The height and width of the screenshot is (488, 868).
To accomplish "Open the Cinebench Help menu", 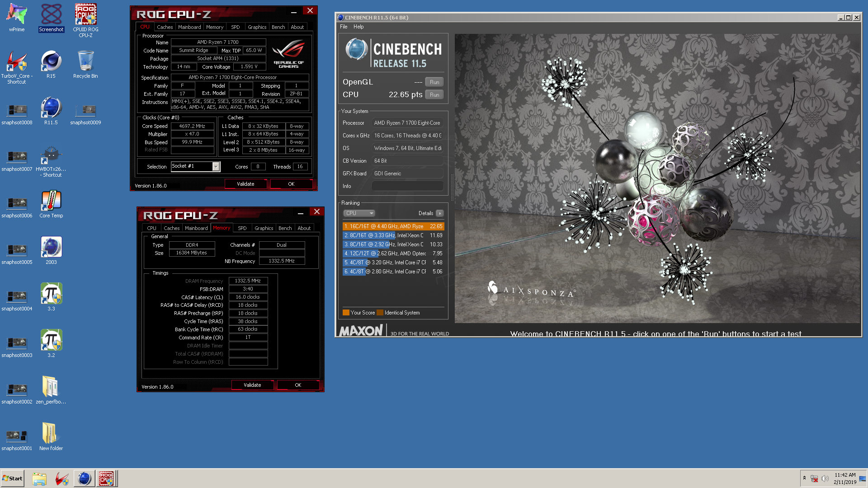I will tap(359, 27).
